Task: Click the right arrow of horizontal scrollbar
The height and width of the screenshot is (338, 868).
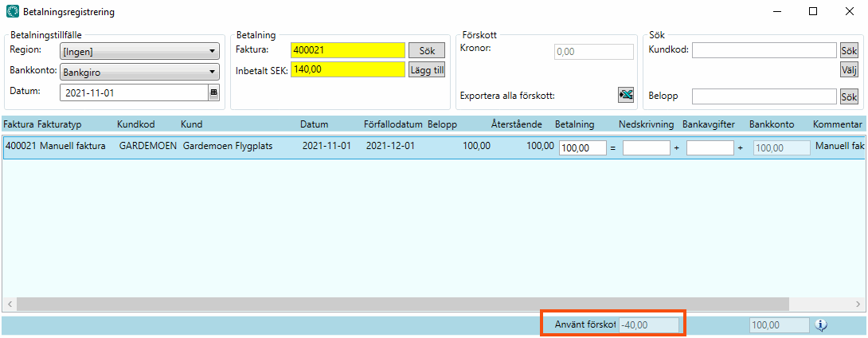Action: tap(858, 305)
